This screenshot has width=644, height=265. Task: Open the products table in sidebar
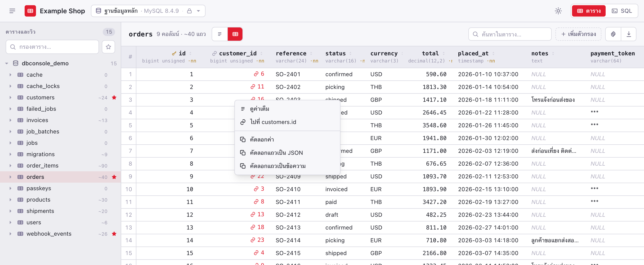(60, 199)
